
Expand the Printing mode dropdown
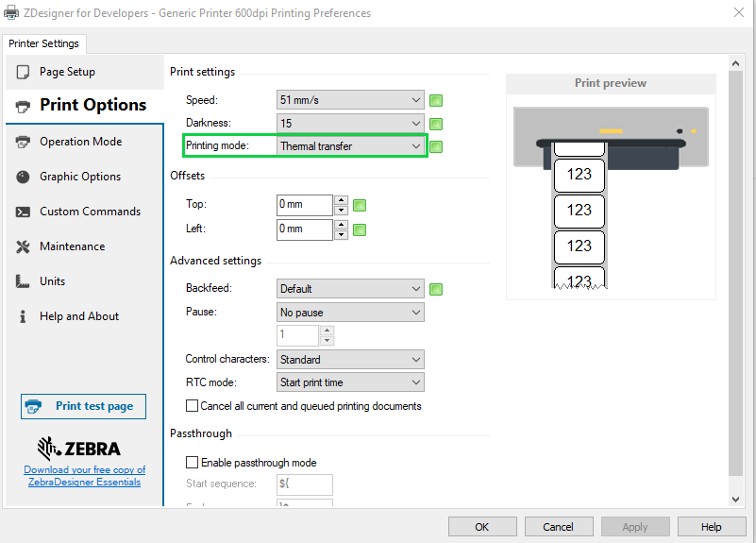350,146
